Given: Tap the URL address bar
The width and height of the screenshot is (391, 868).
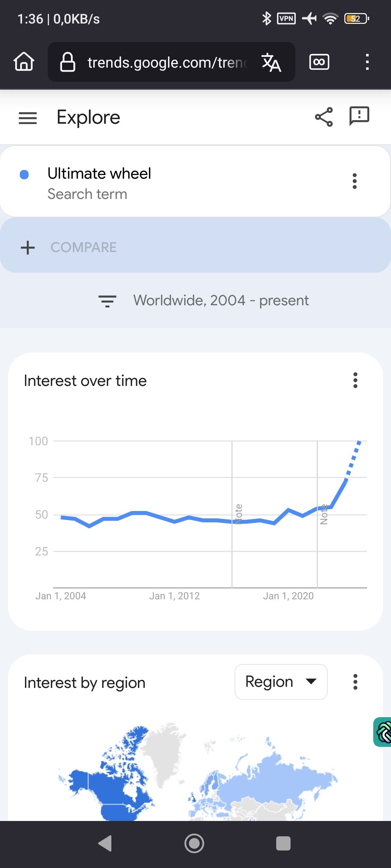Looking at the screenshot, I should coord(167,62).
